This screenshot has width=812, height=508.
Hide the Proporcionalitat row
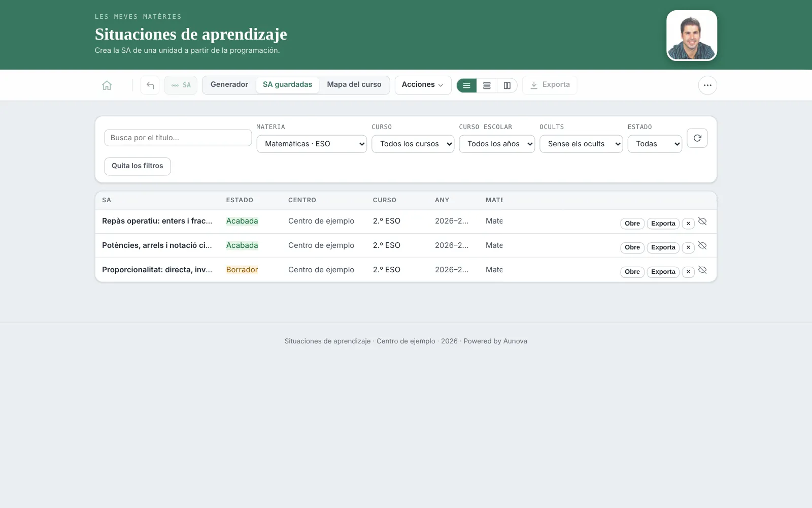(x=702, y=270)
